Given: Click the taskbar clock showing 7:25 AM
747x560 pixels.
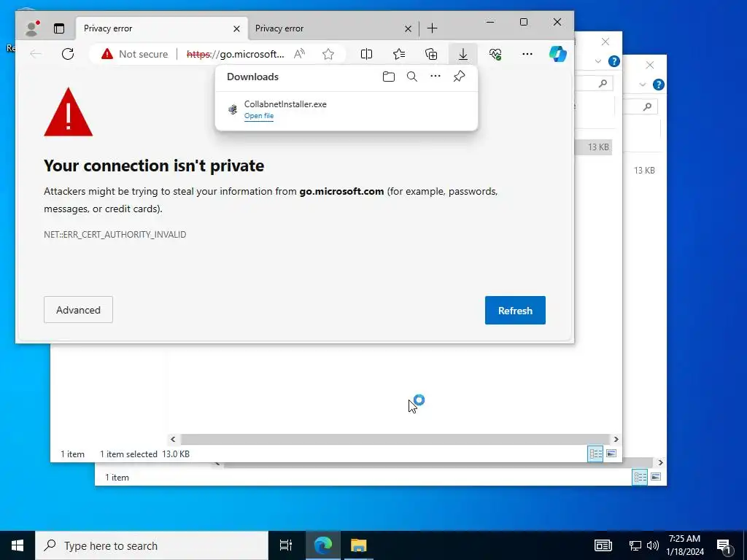Looking at the screenshot, I should pos(684,545).
